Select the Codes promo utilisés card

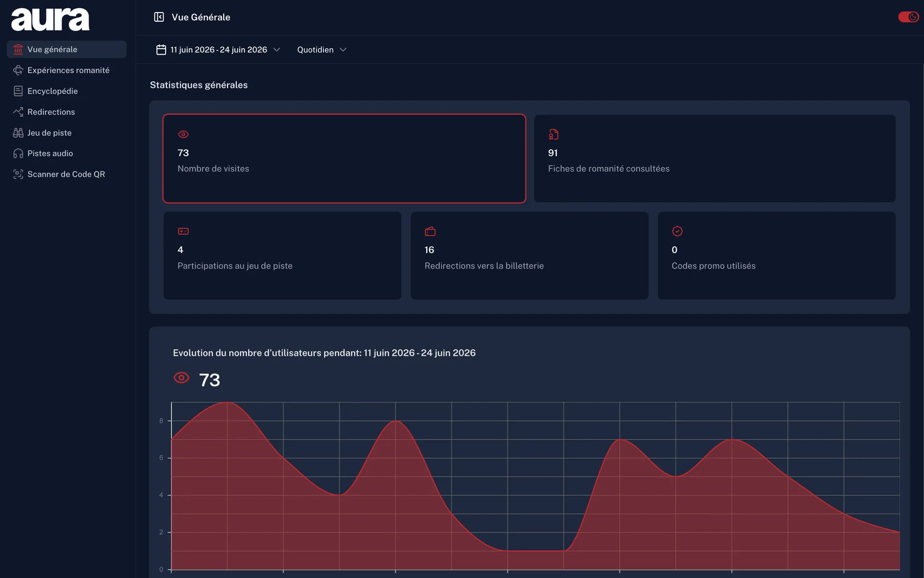pos(777,256)
